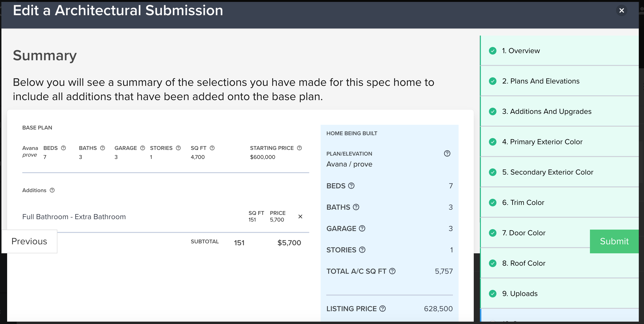Click the LISTING PRICE help icon
The width and height of the screenshot is (644, 324).
coord(382,309)
